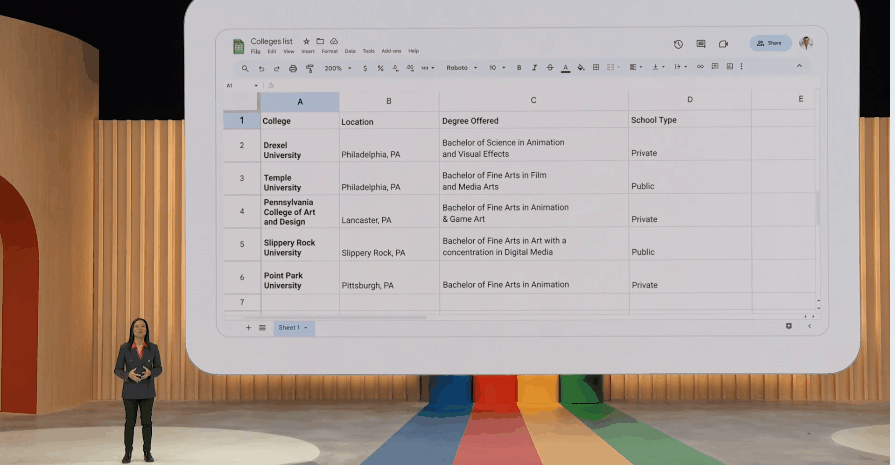Open the Roboto font dropdown
The height and width of the screenshot is (465, 895).
coord(461,68)
